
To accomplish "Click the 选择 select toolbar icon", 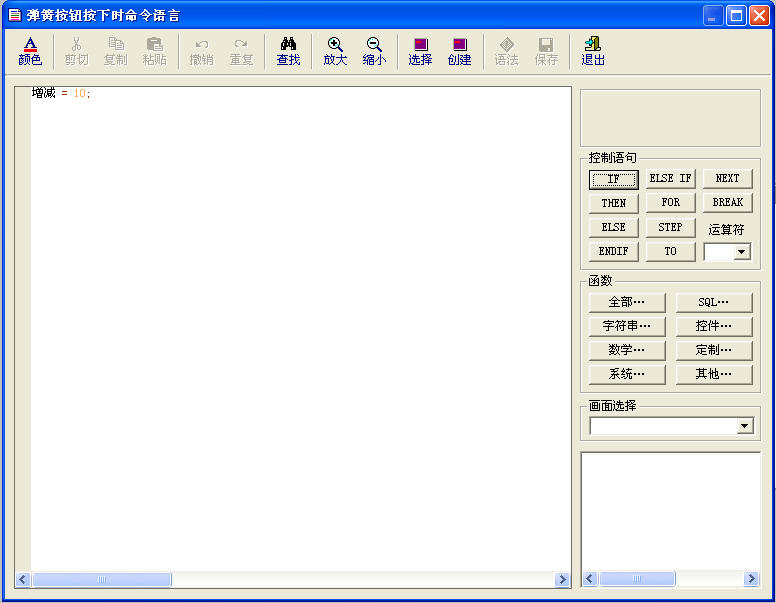I will [x=420, y=51].
